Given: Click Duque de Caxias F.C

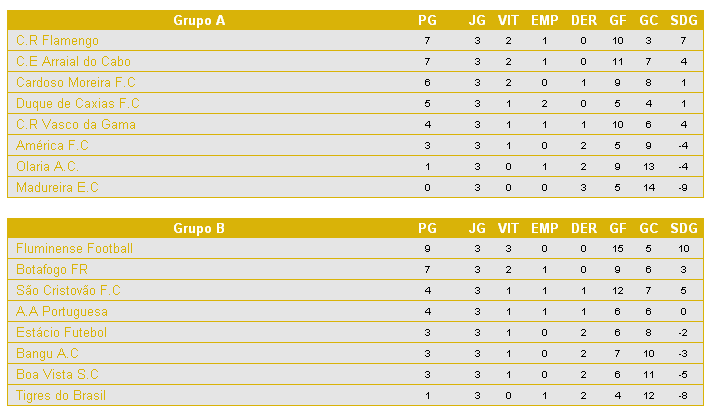Looking at the screenshot, I should (x=78, y=103).
